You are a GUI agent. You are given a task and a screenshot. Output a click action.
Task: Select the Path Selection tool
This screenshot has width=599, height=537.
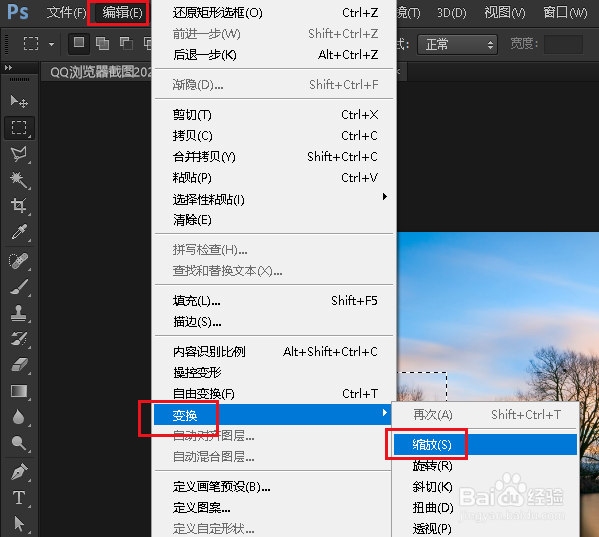[x=19, y=524]
